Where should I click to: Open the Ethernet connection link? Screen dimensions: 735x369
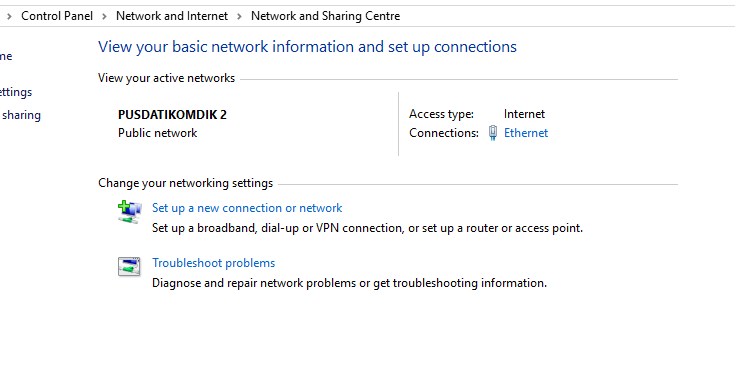pos(525,133)
